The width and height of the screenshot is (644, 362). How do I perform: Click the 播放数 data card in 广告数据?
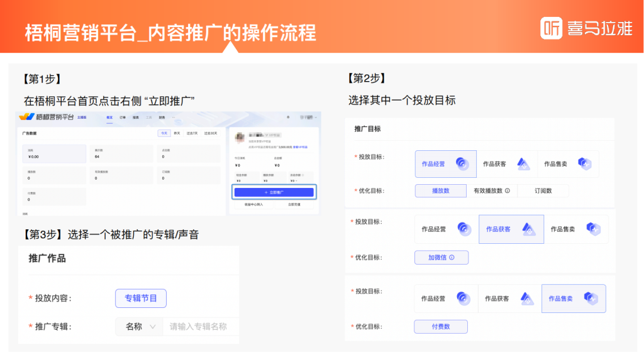[54, 175]
